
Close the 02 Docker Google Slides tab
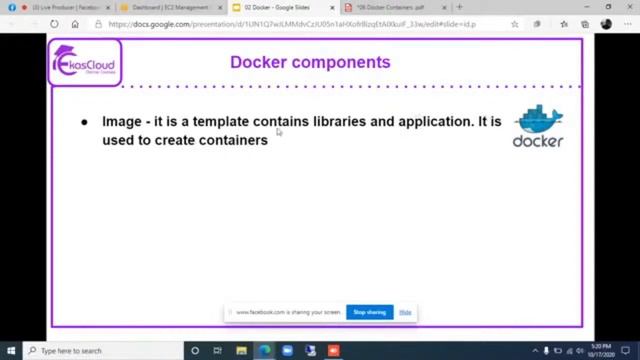(x=332, y=7)
